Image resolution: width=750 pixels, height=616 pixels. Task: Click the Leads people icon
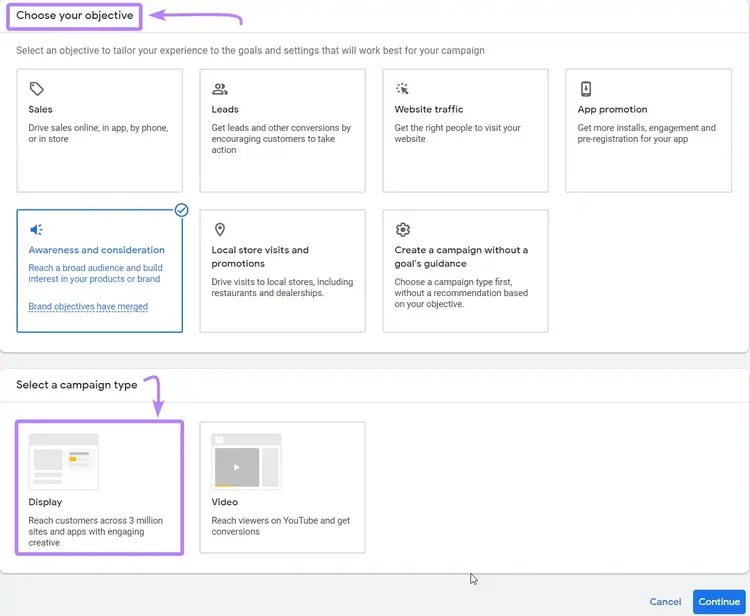pos(220,89)
